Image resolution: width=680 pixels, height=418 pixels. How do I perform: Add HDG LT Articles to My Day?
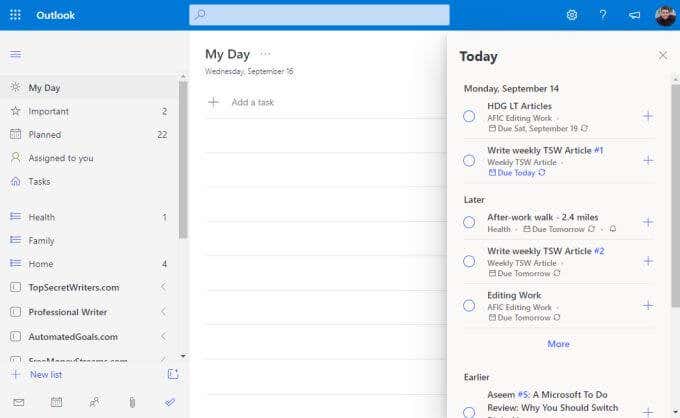[x=648, y=116]
